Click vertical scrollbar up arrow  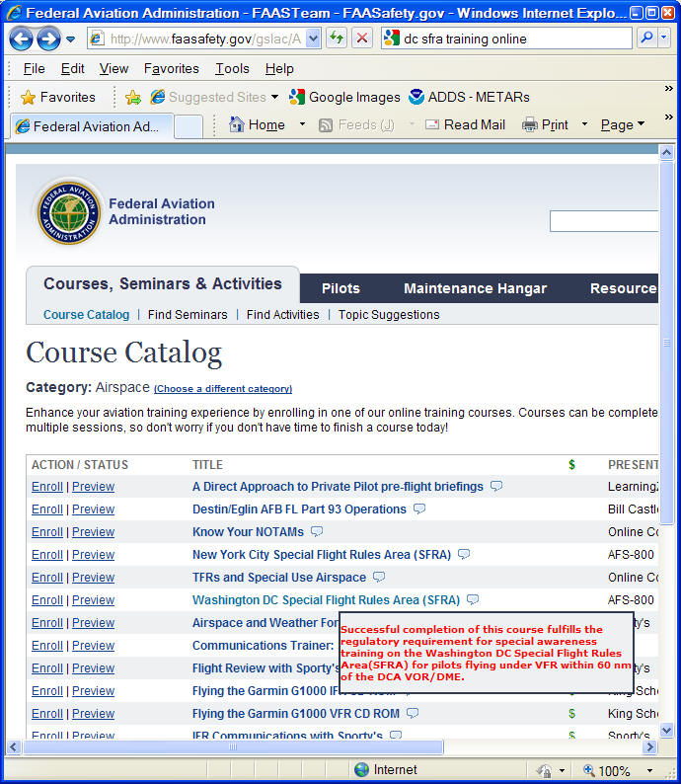(666, 152)
